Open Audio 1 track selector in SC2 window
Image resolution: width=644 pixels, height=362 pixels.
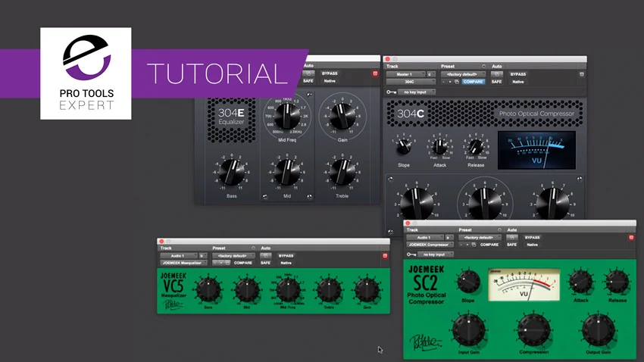point(425,238)
